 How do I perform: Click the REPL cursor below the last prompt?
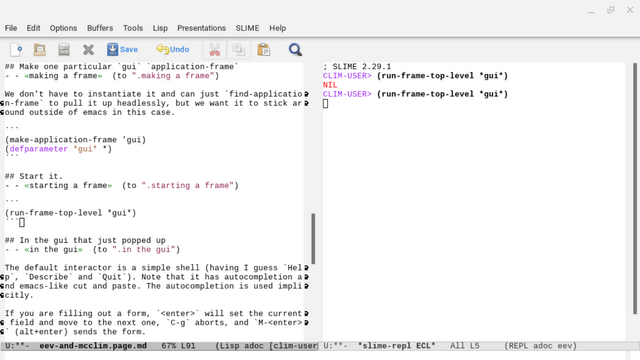click(x=325, y=104)
